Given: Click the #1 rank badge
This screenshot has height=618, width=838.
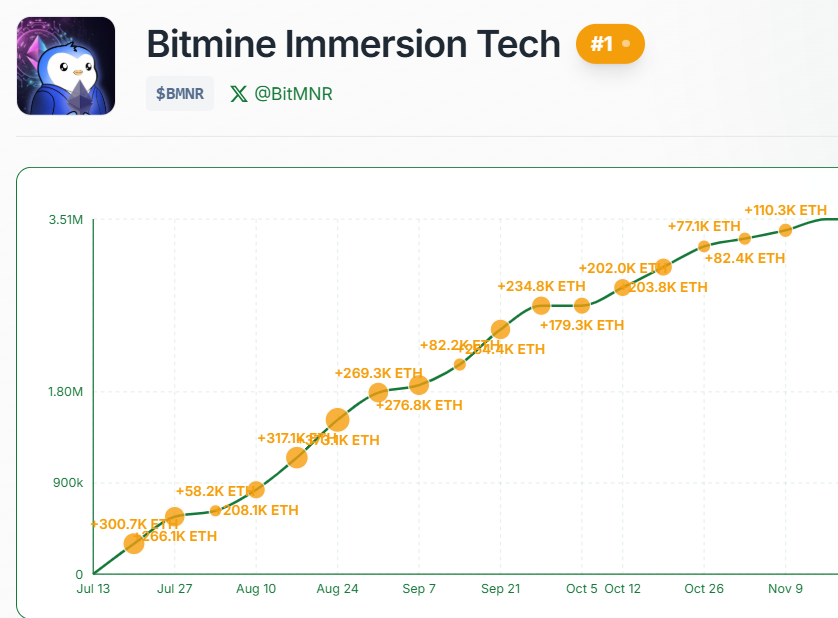Looking at the screenshot, I should coord(610,44).
